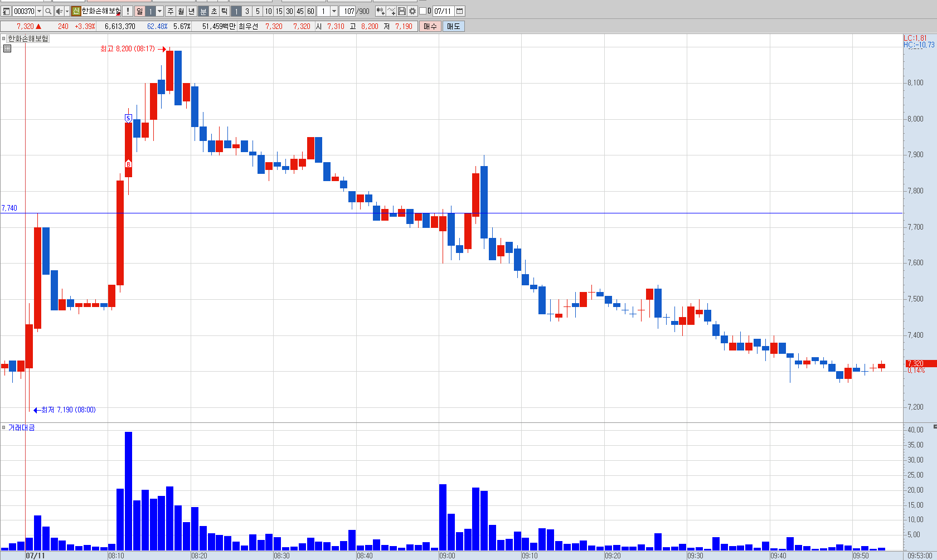This screenshot has height=560, width=937.
Task: Click the stock search magnifier icon
Action: pos(48,11)
